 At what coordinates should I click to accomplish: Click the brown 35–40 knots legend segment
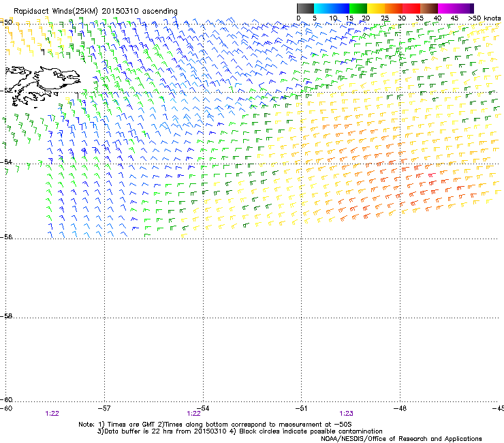429,8
